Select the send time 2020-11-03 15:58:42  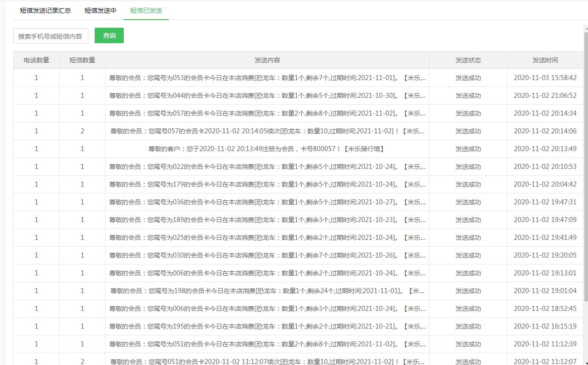tap(545, 78)
